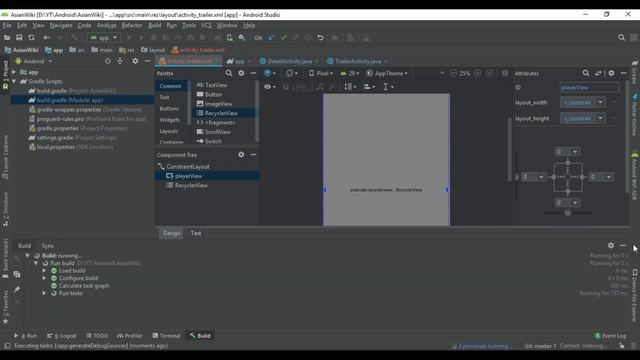Click the pin icon in Build panel
The height and width of the screenshot is (360, 640).
tap(17, 289)
